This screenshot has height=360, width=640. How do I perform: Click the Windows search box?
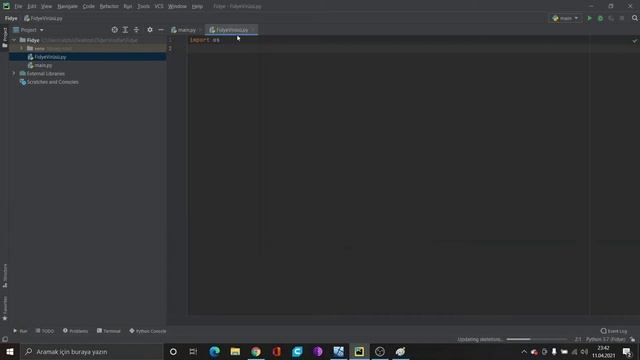point(92,351)
